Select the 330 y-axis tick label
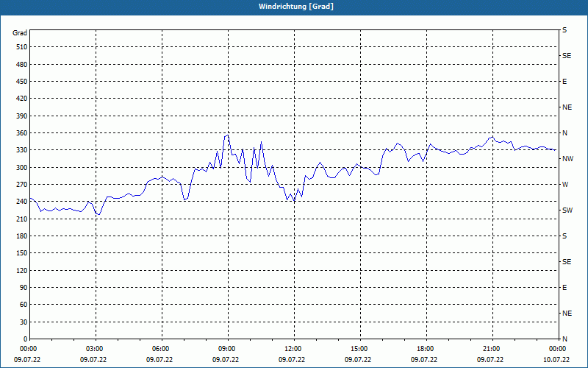Image resolution: width=588 pixels, height=368 pixels. click(x=22, y=150)
